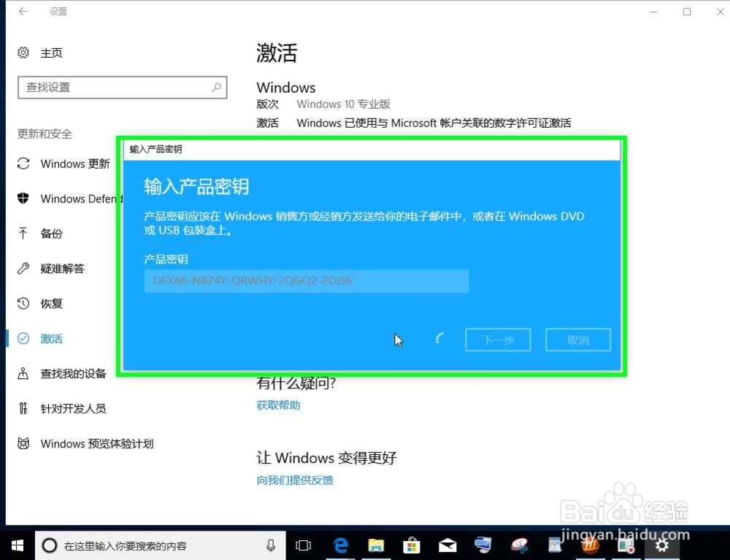This screenshot has height=560, width=730.
Task: Open the Mail app from taskbar
Action: coord(447,545)
